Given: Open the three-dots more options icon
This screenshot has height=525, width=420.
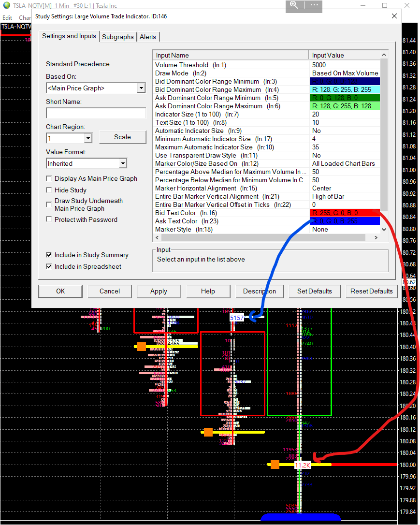Looking at the screenshot, I should click(x=314, y=5).
